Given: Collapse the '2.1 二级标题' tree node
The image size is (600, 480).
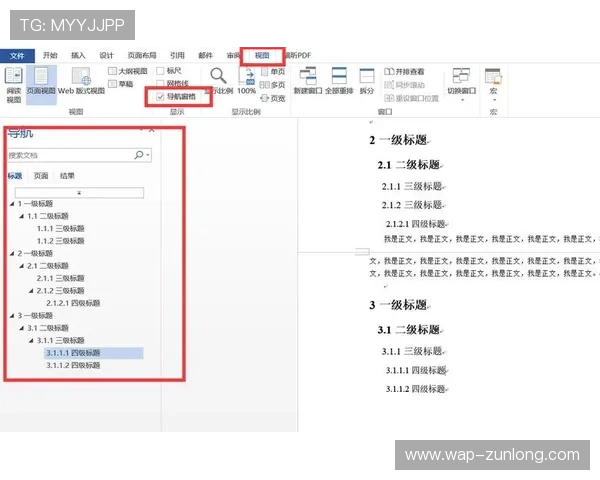Looking at the screenshot, I should (x=21, y=266).
